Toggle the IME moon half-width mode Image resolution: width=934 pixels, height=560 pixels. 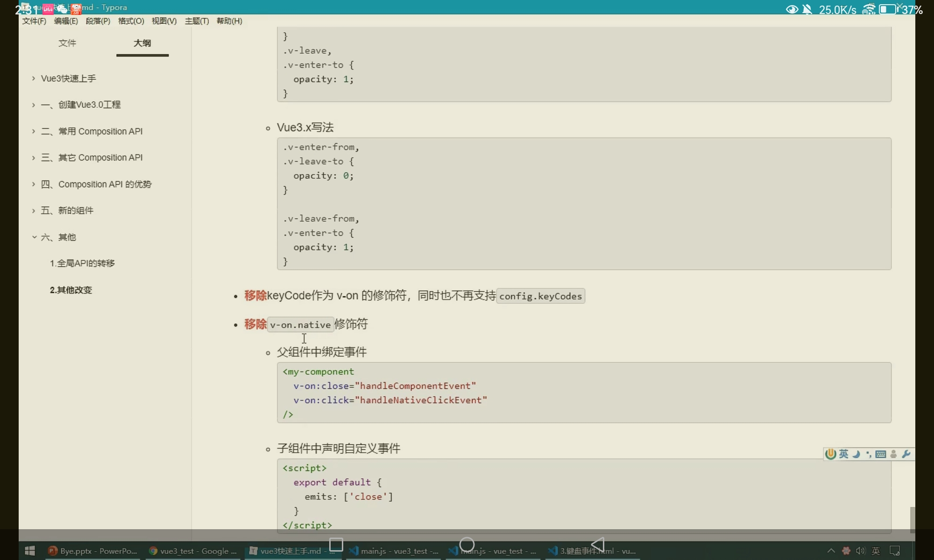(x=856, y=454)
